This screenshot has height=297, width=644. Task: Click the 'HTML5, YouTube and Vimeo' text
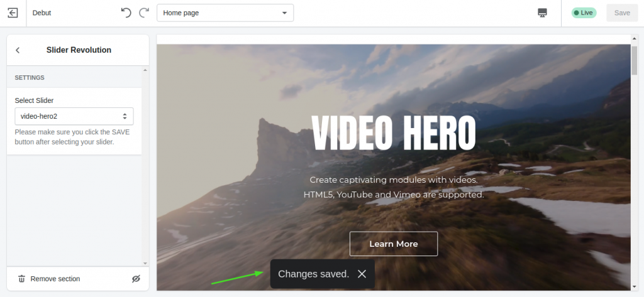394,195
